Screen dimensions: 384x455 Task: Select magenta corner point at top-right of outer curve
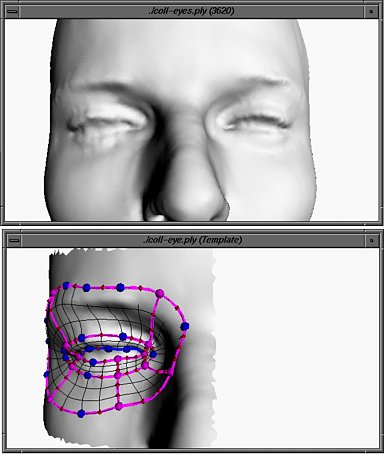click(x=160, y=293)
